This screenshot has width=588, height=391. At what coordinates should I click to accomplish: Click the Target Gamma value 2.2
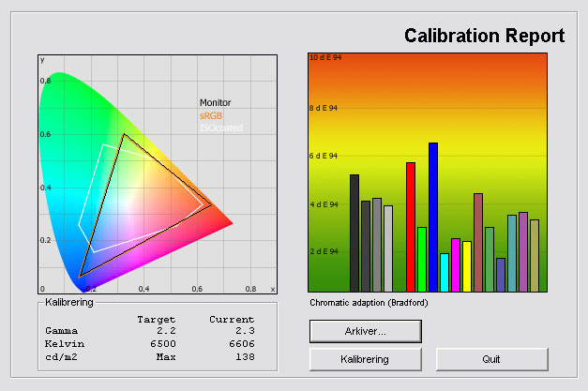click(x=166, y=331)
